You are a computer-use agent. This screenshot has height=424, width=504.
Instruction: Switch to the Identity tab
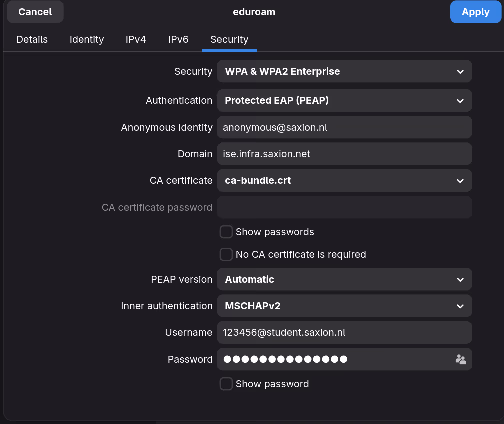tap(86, 39)
